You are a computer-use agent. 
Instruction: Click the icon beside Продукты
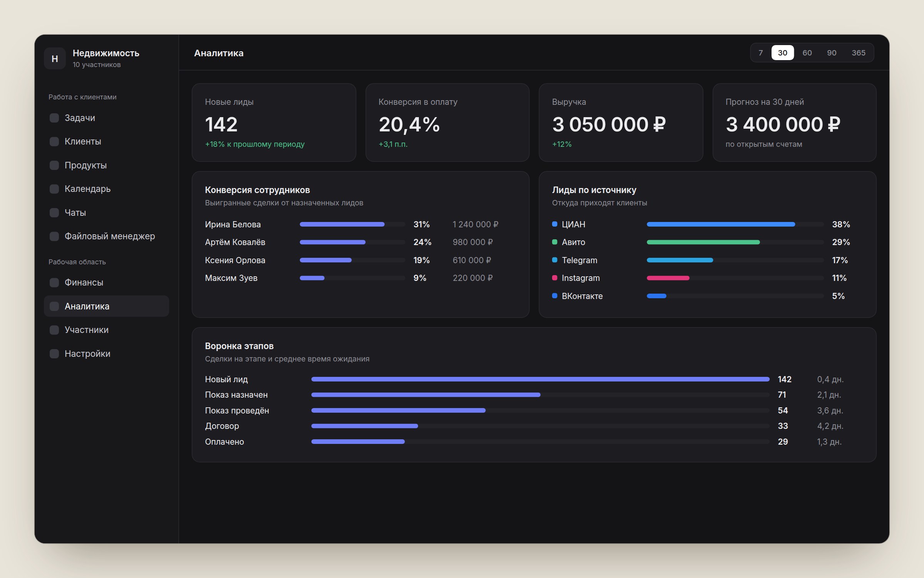point(54,165)
